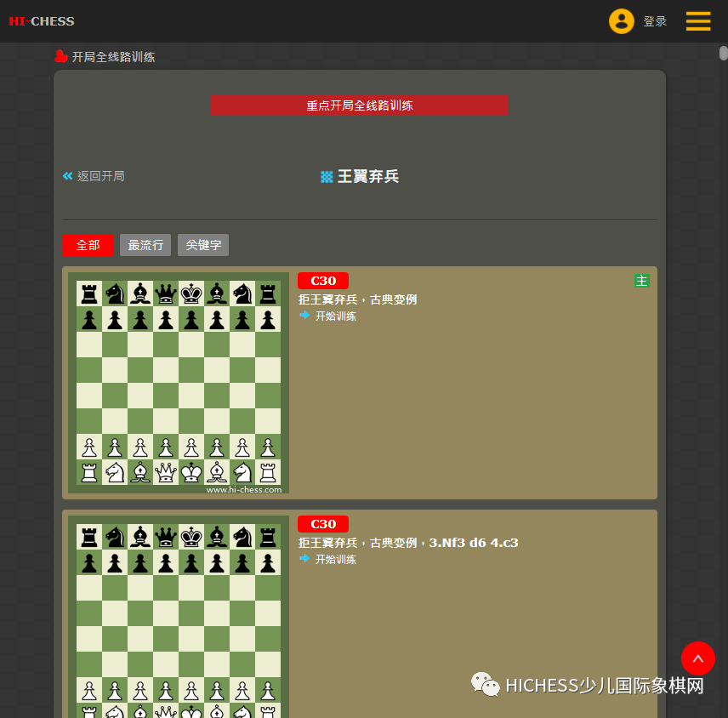Click the red 重点开局全线路训练 banner button
728x718 pixels.
pyautogui.click(x=360, y=105)
